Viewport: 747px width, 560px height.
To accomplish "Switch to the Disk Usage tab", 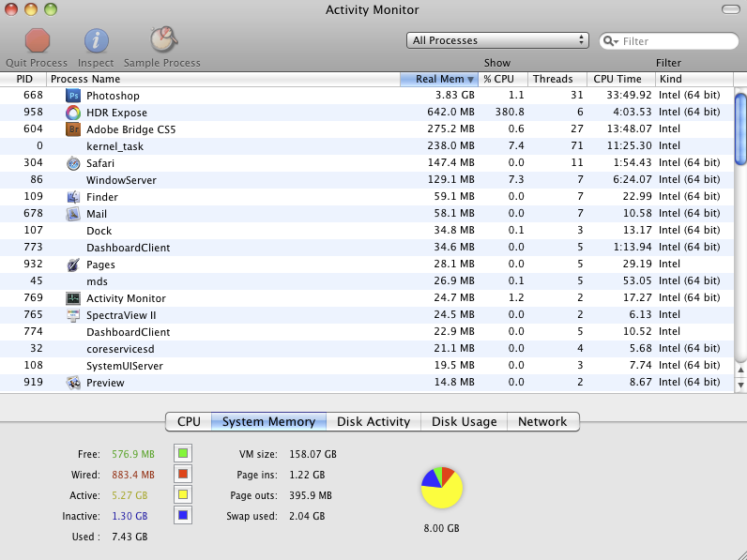I will coord(464,422).
